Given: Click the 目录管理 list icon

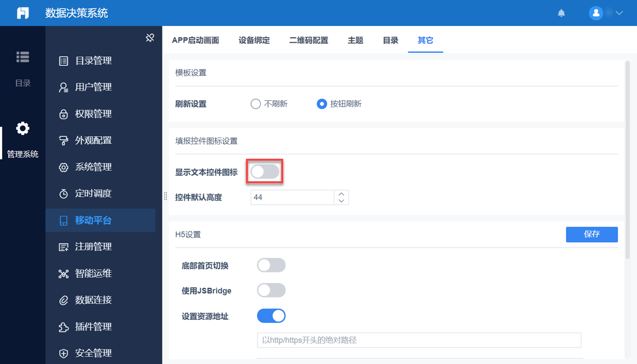Looking at the screenshot, I should pos(64,61).
